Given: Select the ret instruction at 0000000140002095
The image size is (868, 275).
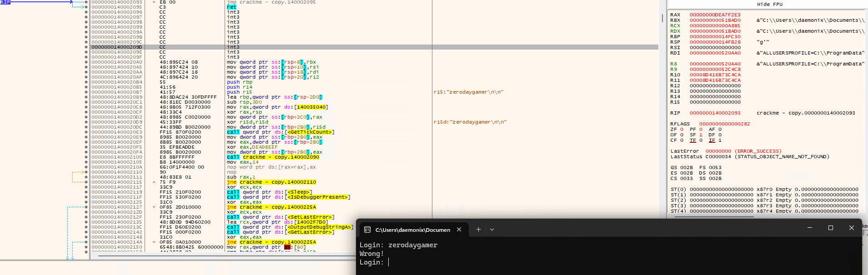Looking at the screenshot, I should click(231, 7).
